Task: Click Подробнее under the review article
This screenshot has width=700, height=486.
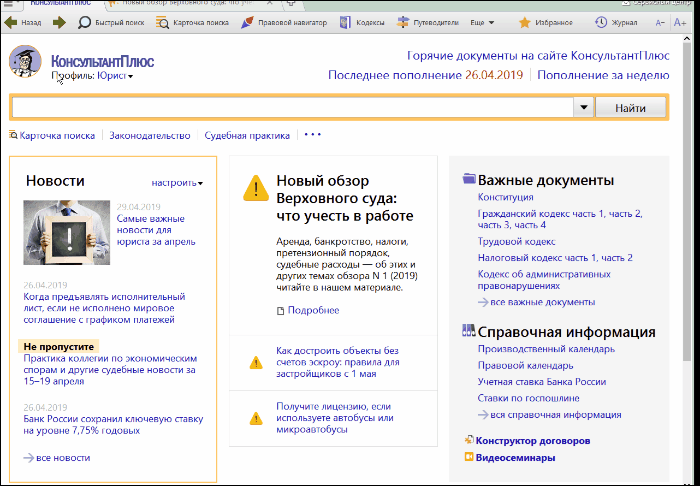Action: coord(313,310)
